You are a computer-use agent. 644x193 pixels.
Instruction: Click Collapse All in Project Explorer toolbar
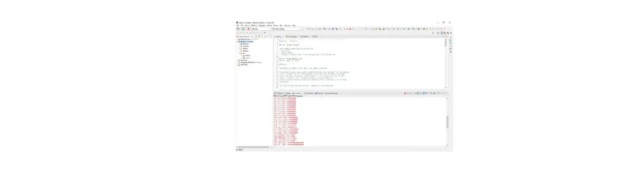[256, 37]
